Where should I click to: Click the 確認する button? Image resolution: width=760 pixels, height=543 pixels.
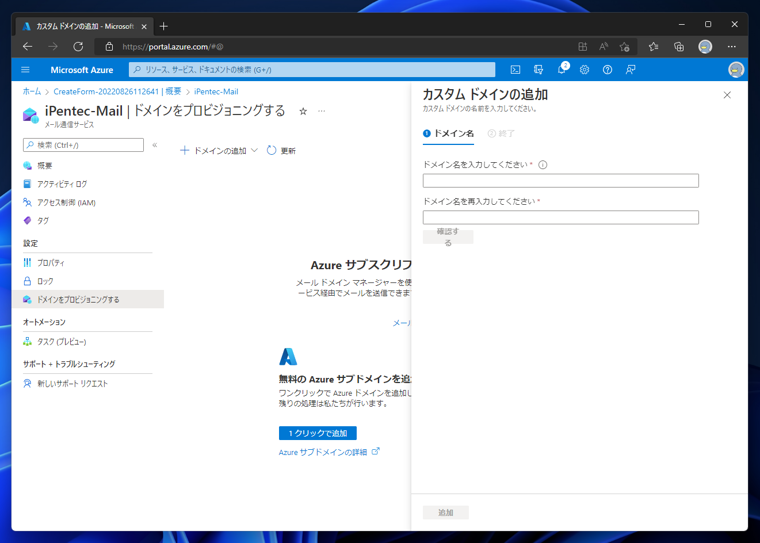coord(448,237)
